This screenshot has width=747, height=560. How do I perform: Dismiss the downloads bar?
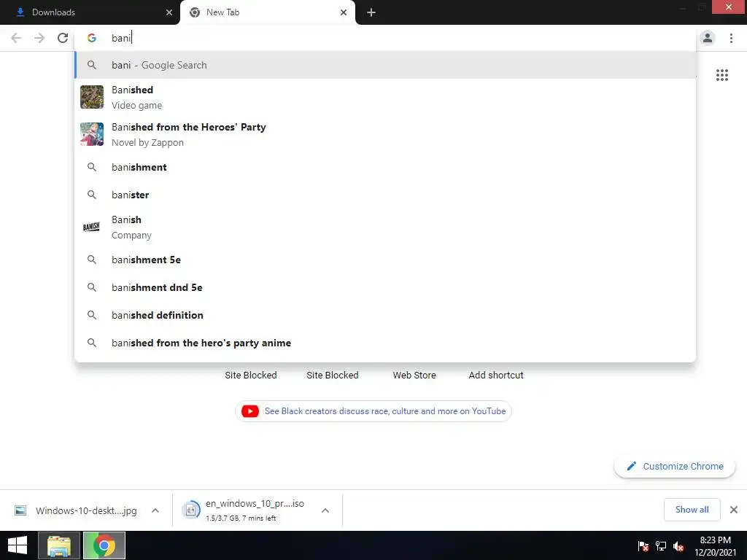coord(734,510)
